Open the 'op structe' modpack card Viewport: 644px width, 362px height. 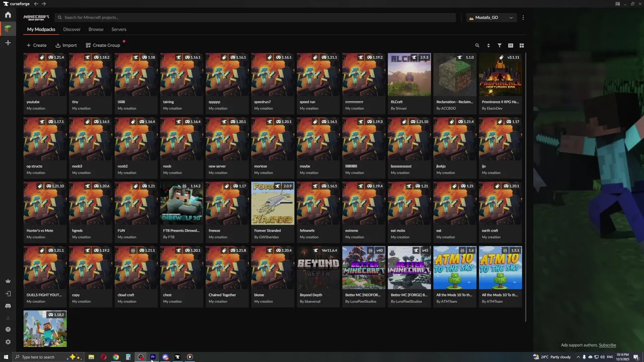pos(45,147)
